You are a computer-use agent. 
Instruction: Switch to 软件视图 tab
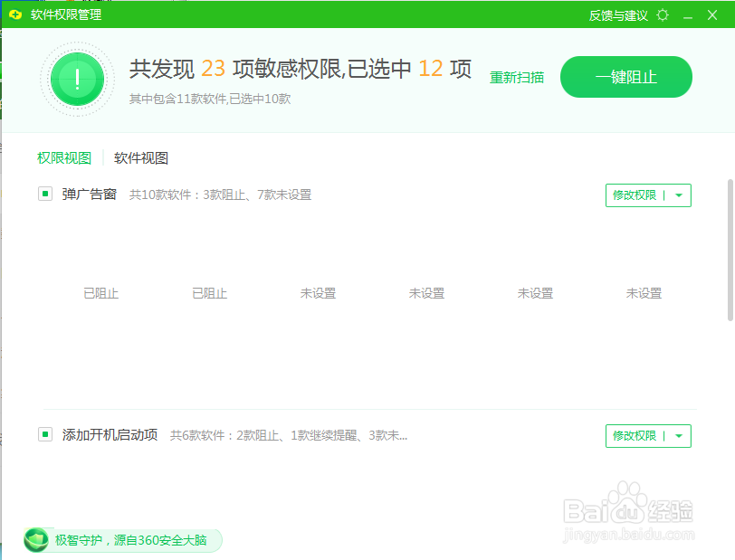click(x=141, y=158)
